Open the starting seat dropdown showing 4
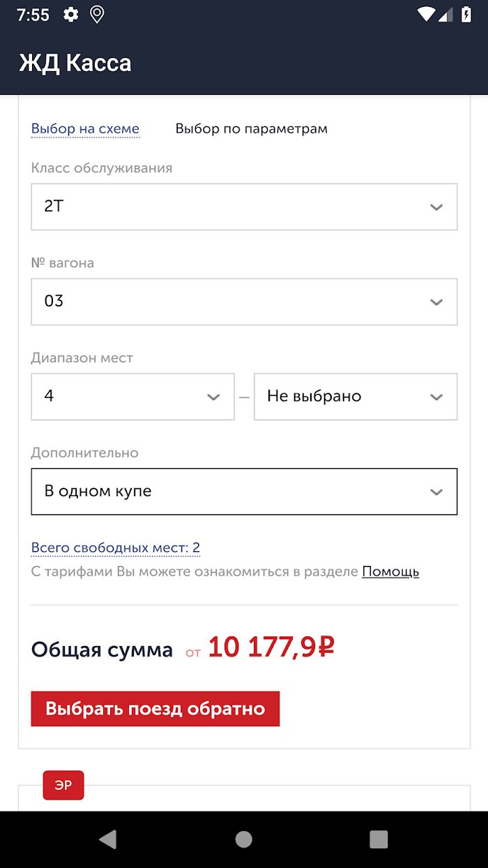This screenshot has height=868, width=488. coord(132,396)
